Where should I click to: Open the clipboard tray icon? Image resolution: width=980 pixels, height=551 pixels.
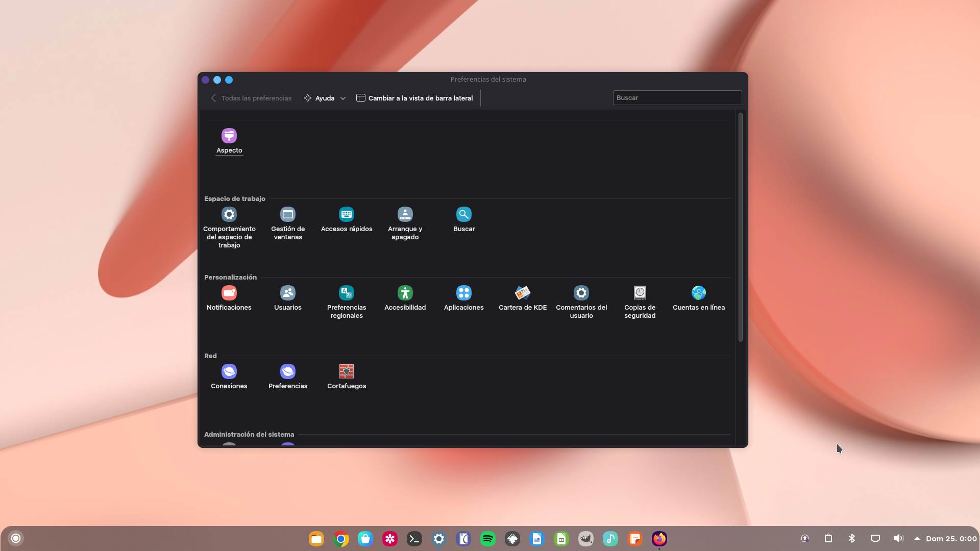coord(828,538)
